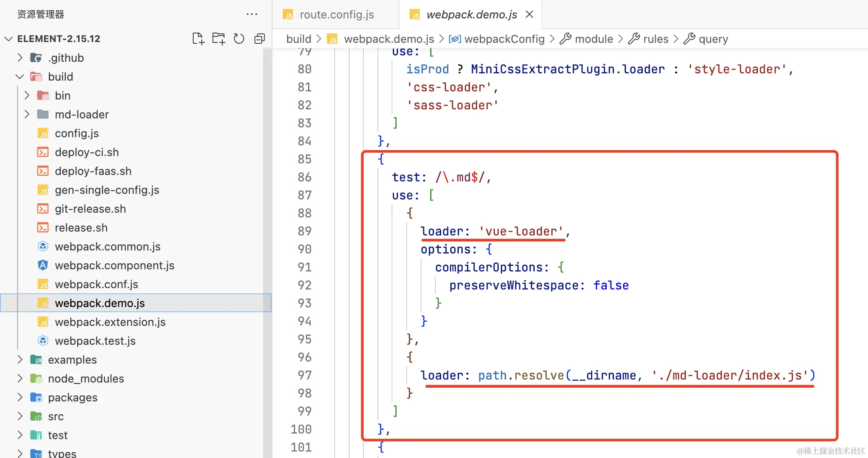The height and width of the screenshot is (458, 868).
Task: Open deploy-ci.sh script file
Action: pos(87,152)
